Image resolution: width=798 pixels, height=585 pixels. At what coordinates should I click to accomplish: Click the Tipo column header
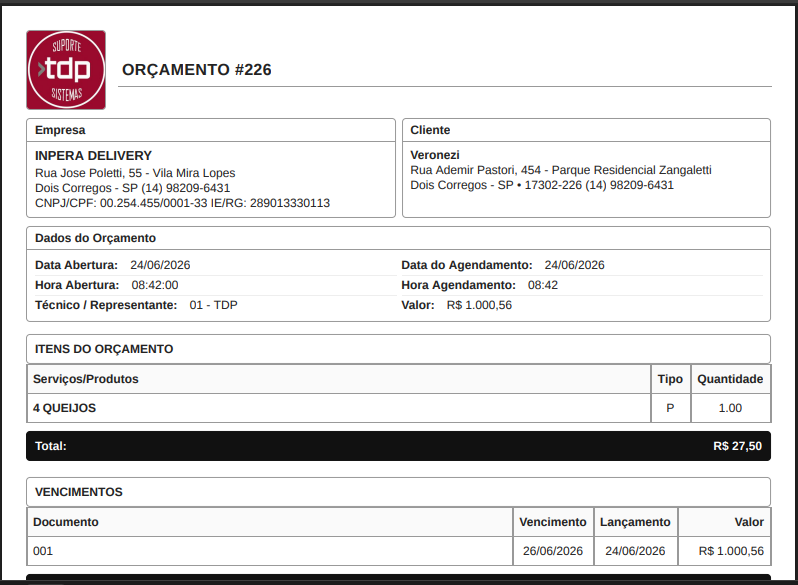670,379
